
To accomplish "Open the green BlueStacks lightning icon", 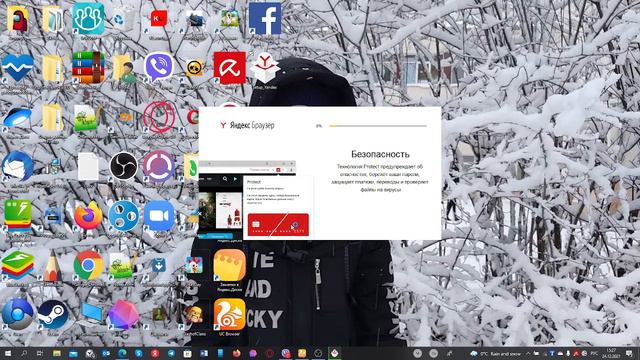I will click(18, 216).
